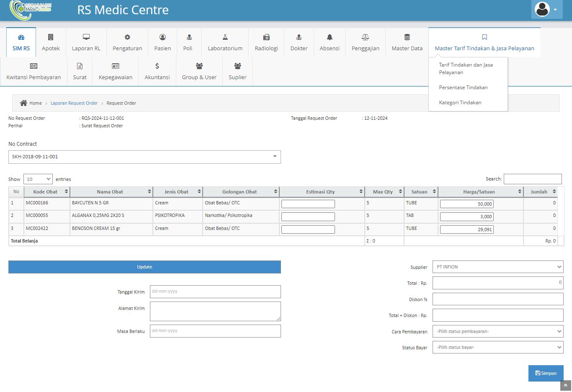Image resolution: width=572 pixels, height=392 pixels.
Task: Select the Penggajian balance scale icon
Action: [x=365, y=37]
